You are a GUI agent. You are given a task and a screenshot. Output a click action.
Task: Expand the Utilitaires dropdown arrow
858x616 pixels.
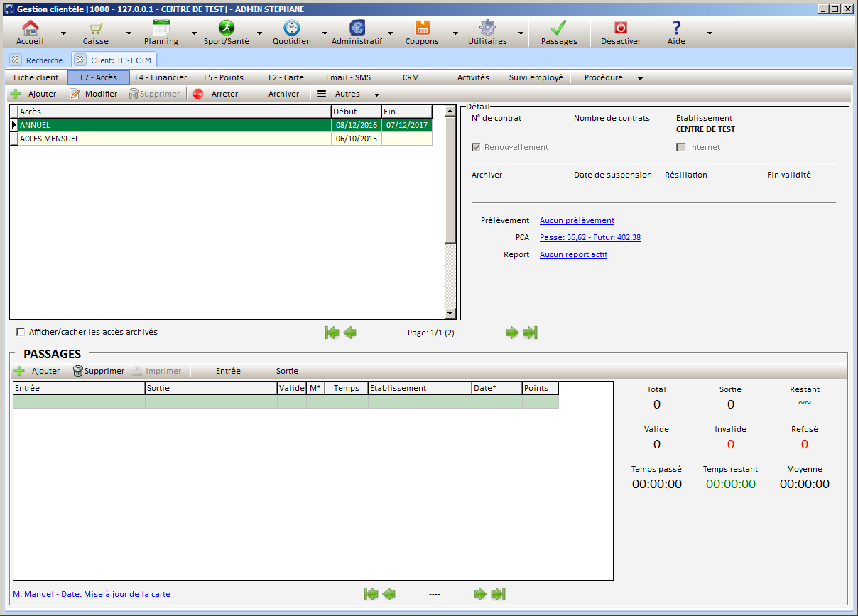(x=521, y=33)
